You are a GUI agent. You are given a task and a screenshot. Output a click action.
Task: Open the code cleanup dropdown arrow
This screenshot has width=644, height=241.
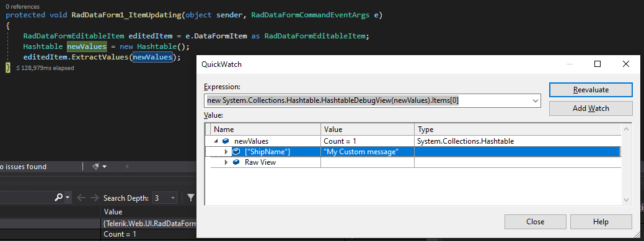(104, 167)
